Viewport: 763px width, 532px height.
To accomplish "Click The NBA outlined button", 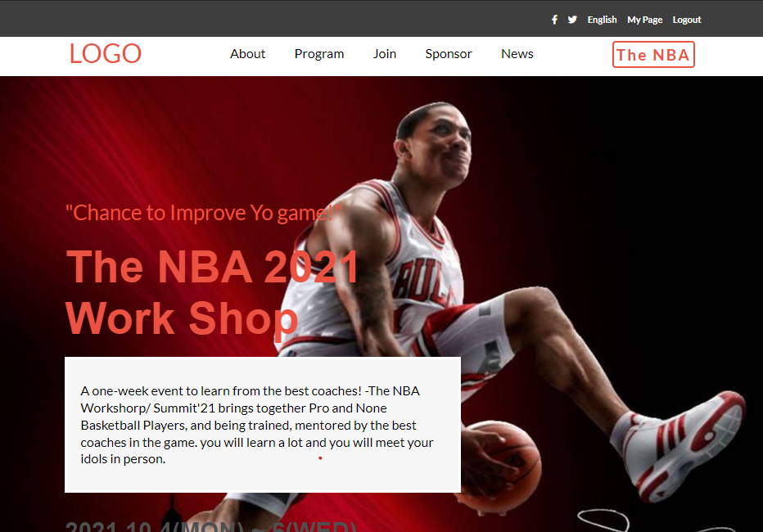I will [653, 55].
